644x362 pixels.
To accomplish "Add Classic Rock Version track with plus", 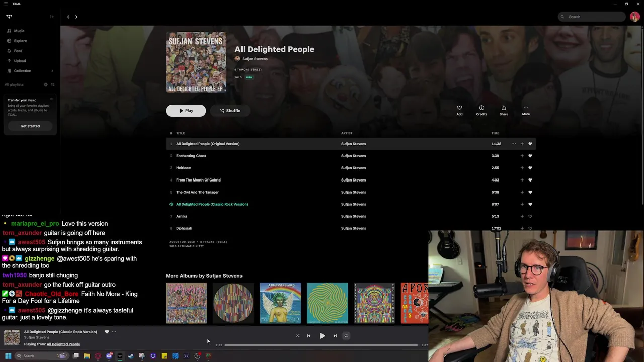I will click(522, 204).
